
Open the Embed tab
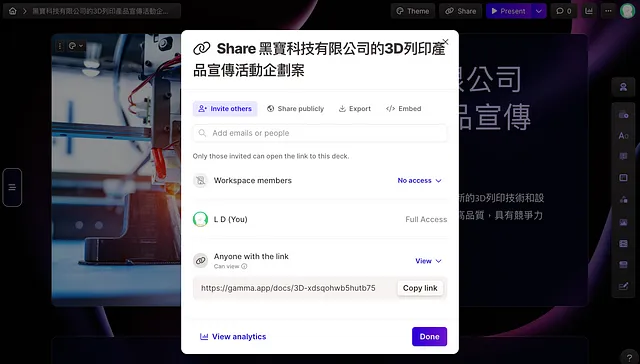coord(404,109)
